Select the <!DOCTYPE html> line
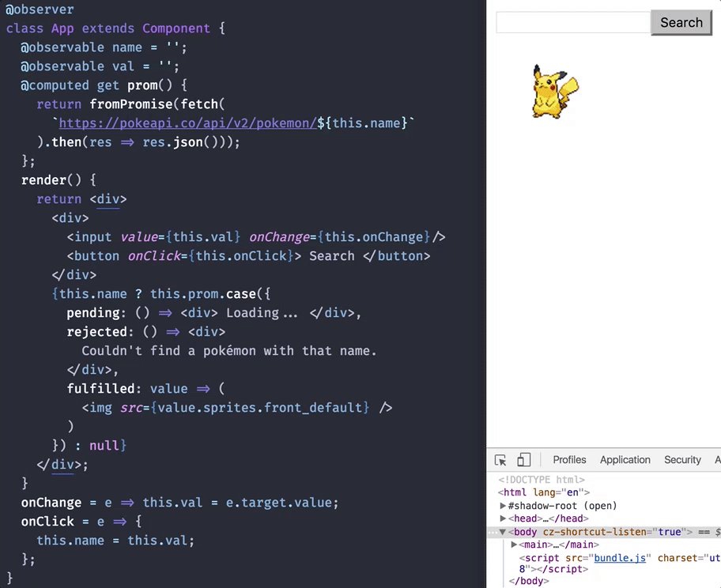 tap(542, 480)
